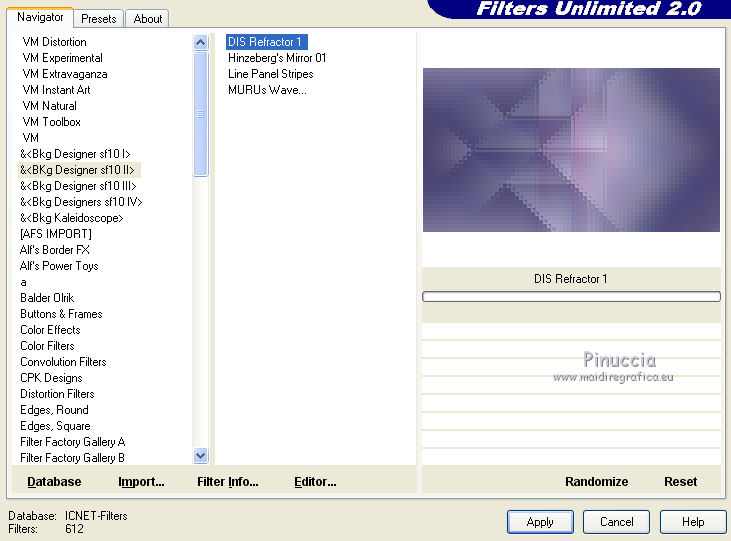The image size is (731, 541).
Task: Select VM Toolbox category
Action: tap(51, 122)
